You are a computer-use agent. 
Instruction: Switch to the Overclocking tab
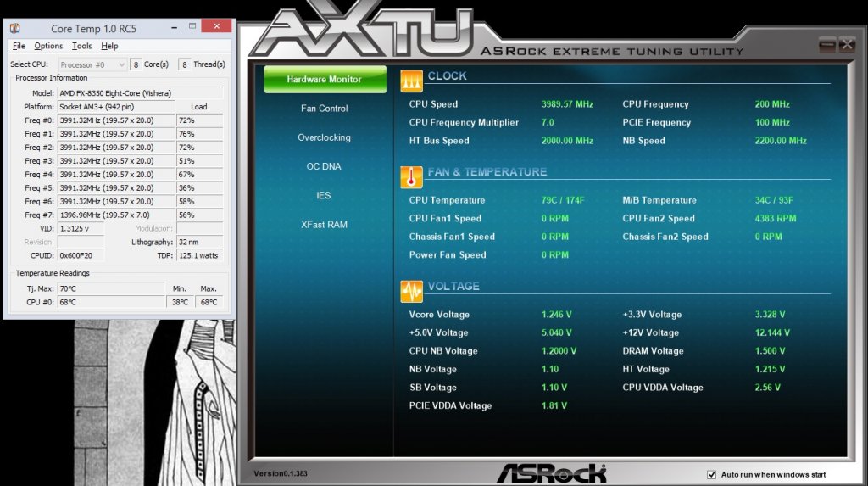[325, 137]
